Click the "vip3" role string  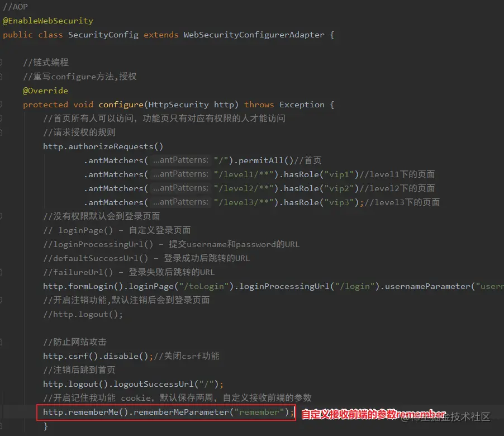(x=339, y=202)
